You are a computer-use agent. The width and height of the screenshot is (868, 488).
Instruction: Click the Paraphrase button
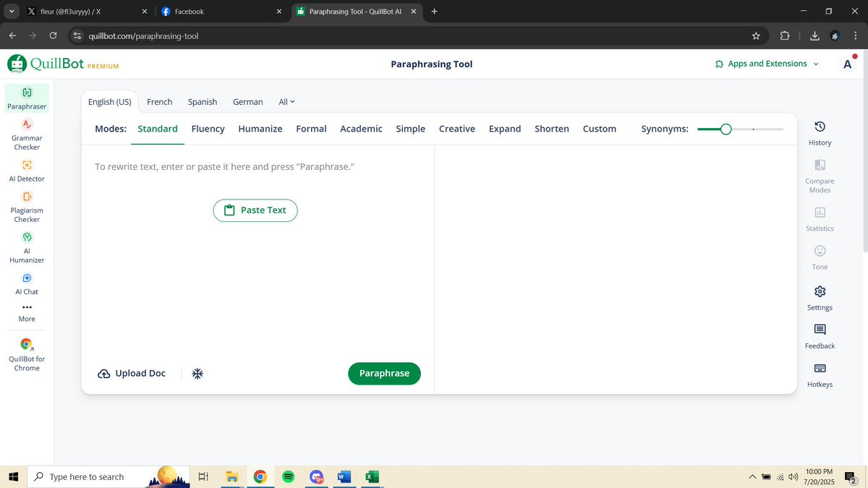(384, 374)
